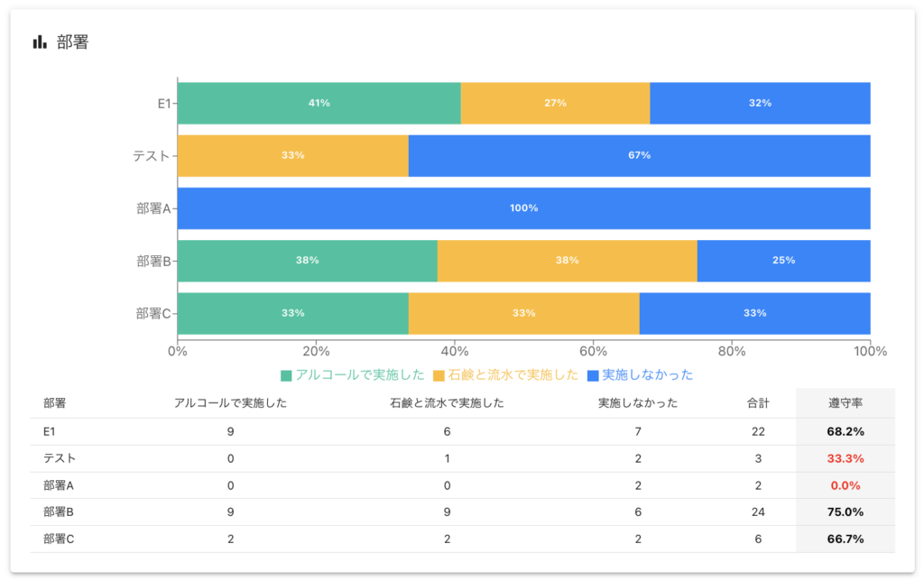The width and height of the screenshot is (924, 581).
Task: Select the orange 27% segment of E1 bar
Action: [x=555, y=103]
